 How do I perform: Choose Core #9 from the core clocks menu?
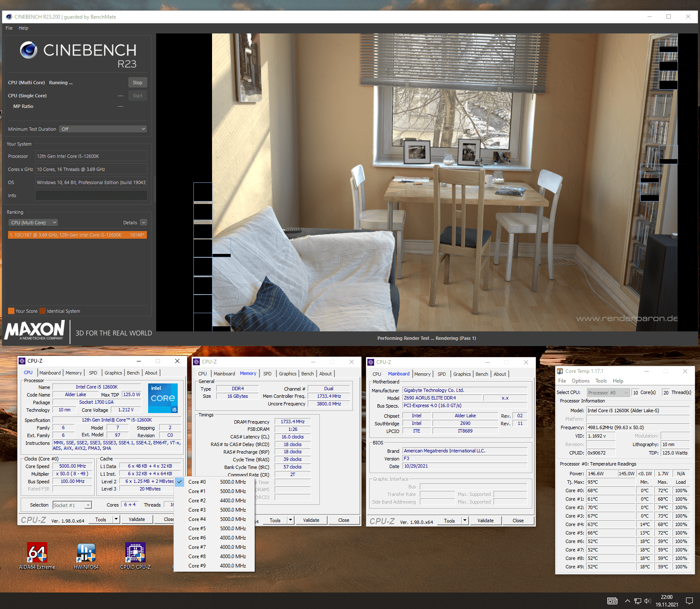tap(214, 566)
